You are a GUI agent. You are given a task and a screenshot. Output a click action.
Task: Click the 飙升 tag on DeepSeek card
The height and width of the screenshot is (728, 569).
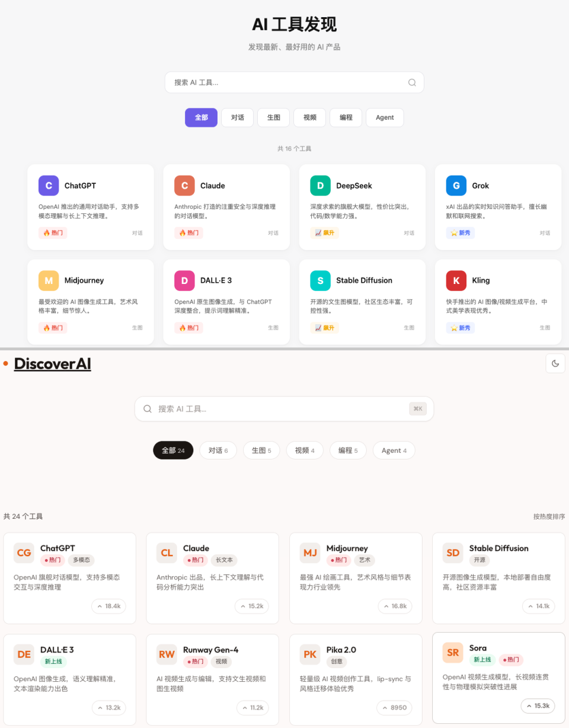coord(325,233)
